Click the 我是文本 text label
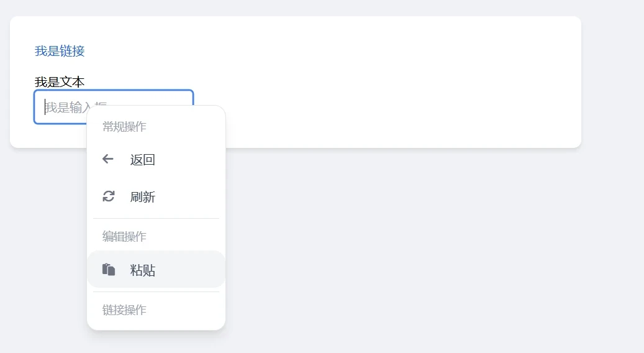This screenshot has height=353, width=644. click(x=60, y=82)
